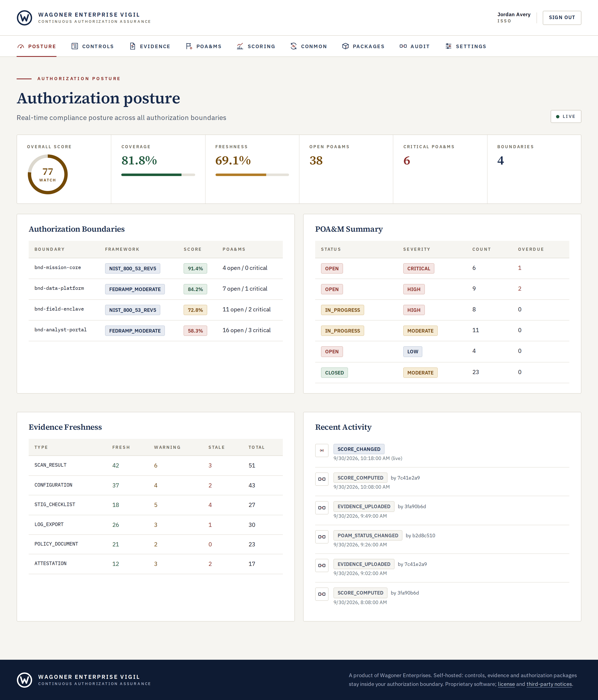Select the STIG_CHECKLIST evidence type row
Viewport: 598px width, 700px height.
155,505
